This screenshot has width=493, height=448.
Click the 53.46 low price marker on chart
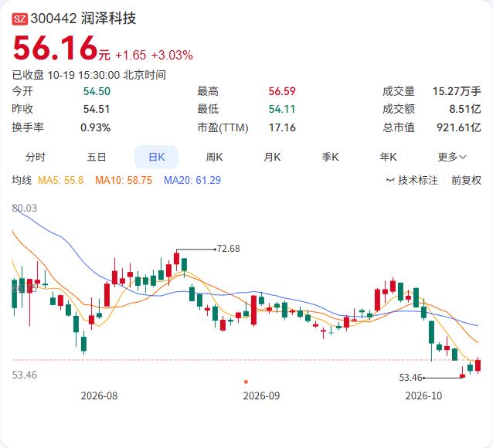point(410,377)
